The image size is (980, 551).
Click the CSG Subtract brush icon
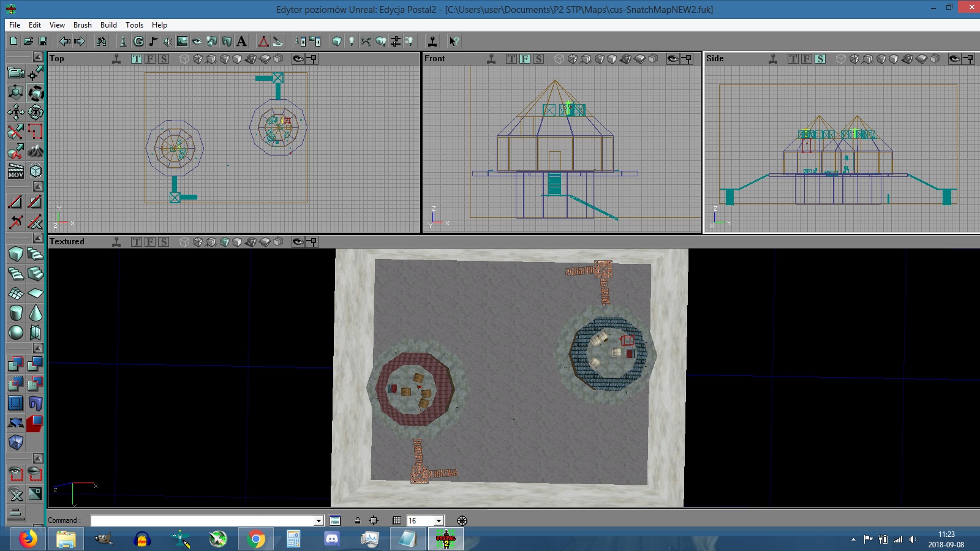[36, 364]
